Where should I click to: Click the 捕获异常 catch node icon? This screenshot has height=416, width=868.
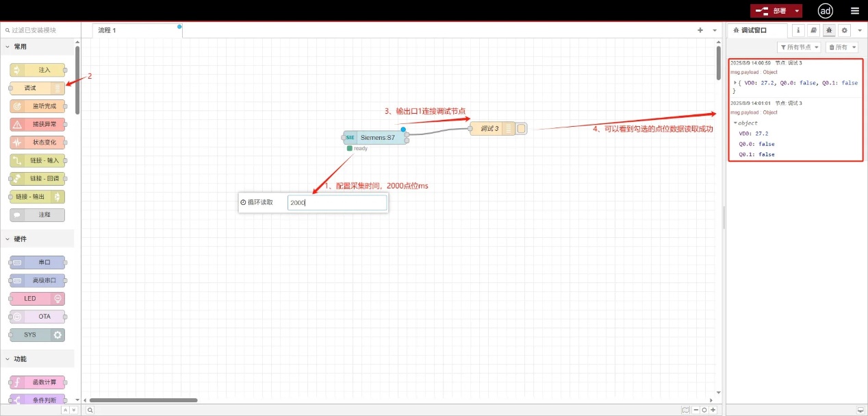coord(17,125)
